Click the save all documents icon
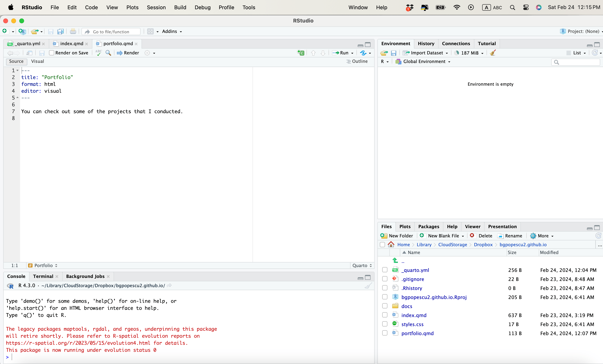Image resolution: width=603 pixels, height=364 pixels. pyautogui.click(x=60, y=32)
